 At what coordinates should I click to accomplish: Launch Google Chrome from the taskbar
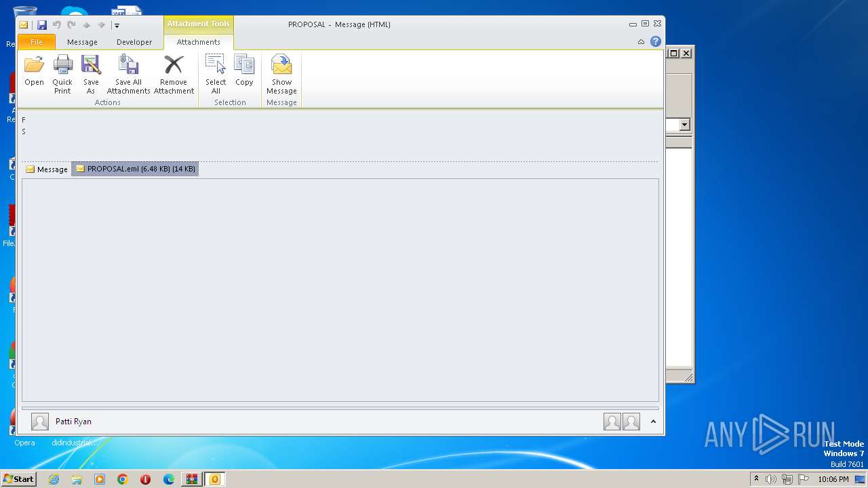(x=123, y=479)
